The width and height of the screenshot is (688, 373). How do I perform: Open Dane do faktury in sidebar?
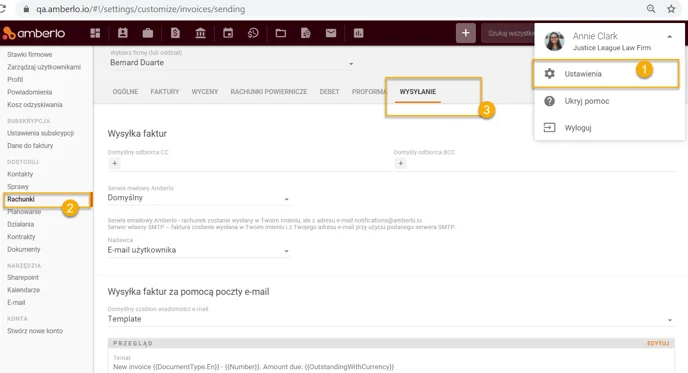[x=30, y=145]
